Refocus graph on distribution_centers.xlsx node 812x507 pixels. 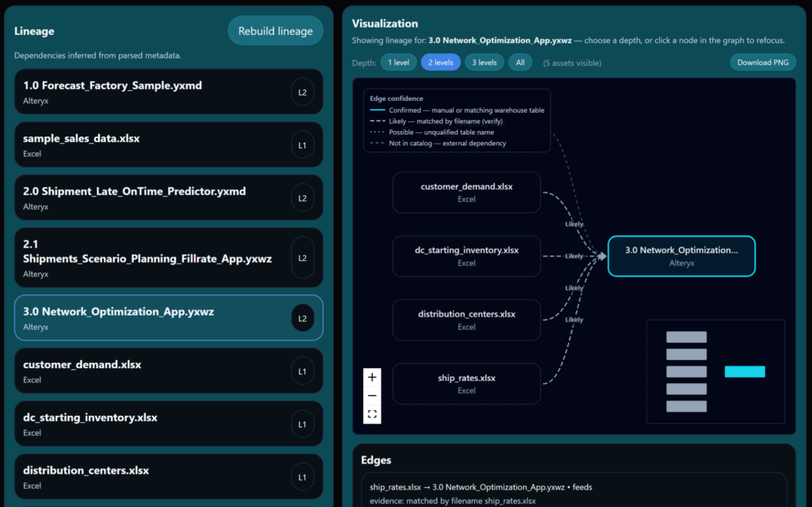point(466,320)
